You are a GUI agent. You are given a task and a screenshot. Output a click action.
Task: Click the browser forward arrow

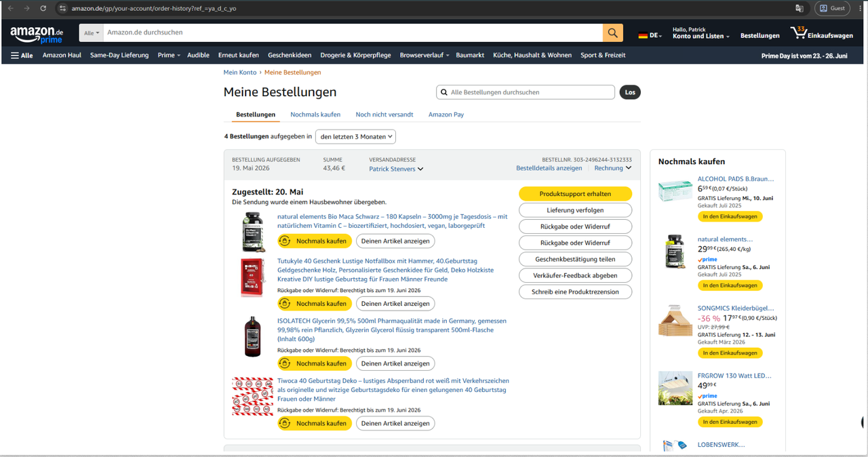coord(26,8)
